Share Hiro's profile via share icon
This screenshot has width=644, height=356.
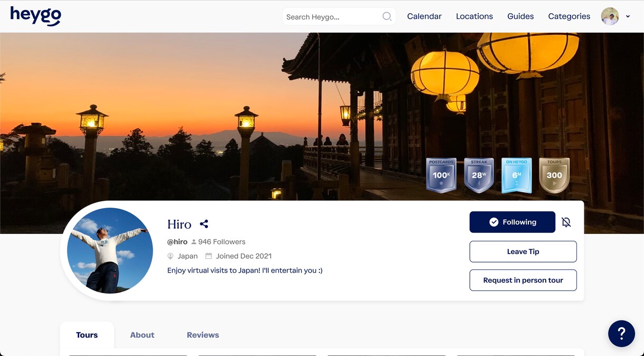tap(204, 224)
